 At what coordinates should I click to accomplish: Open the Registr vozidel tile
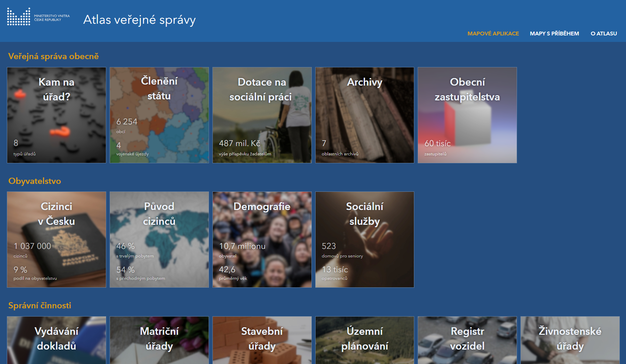click(467, 340)
